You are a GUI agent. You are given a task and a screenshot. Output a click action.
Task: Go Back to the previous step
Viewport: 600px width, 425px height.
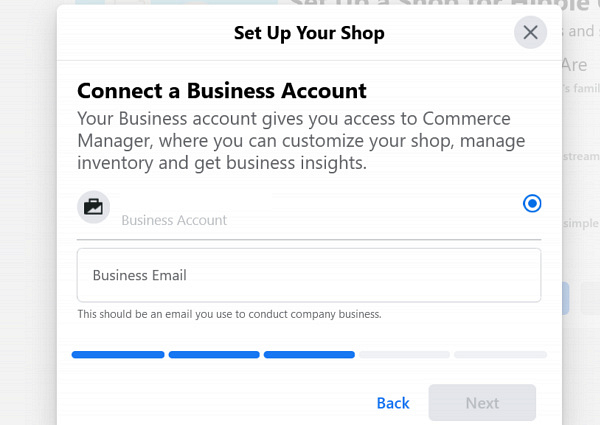tap(393, 403)
